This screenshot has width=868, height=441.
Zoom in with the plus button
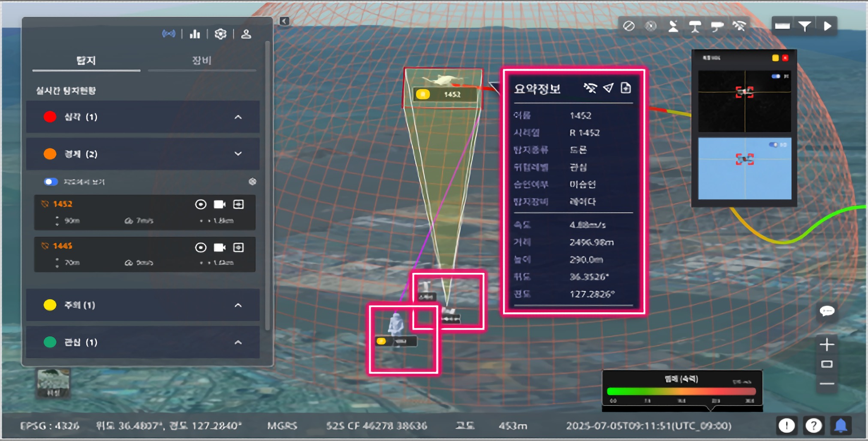click(827, 344)
